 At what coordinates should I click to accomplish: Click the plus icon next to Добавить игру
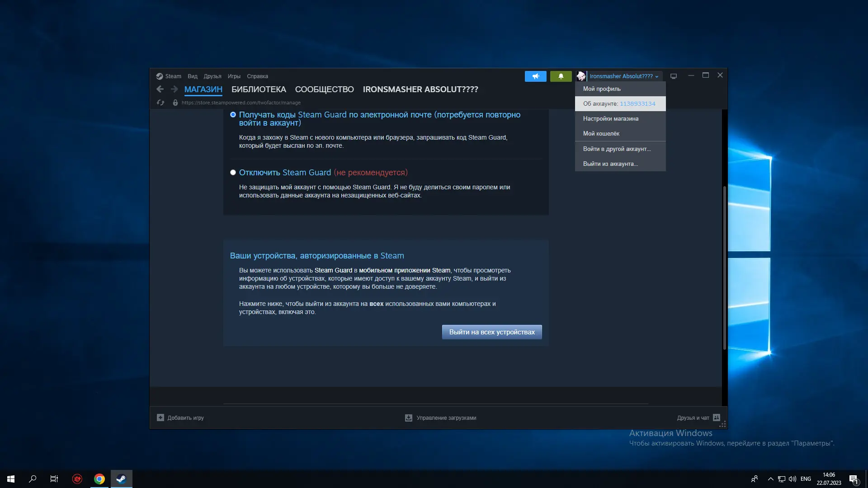pos(160,418)
